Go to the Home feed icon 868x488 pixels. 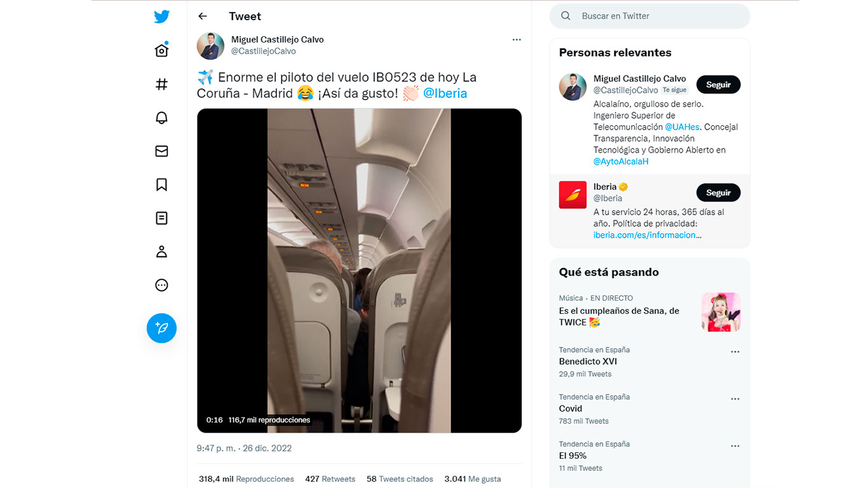(162, 50)
